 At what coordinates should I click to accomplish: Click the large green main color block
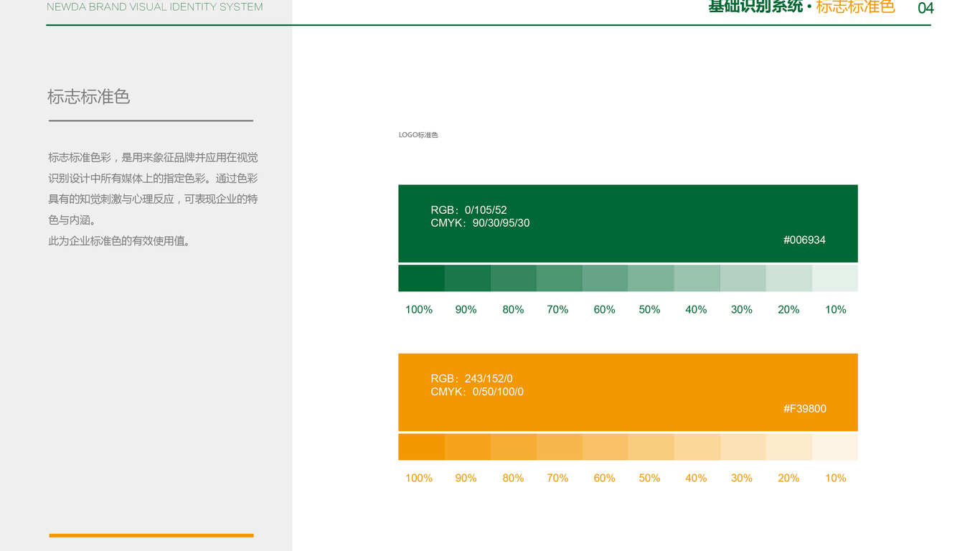click(x=628, y=223)
